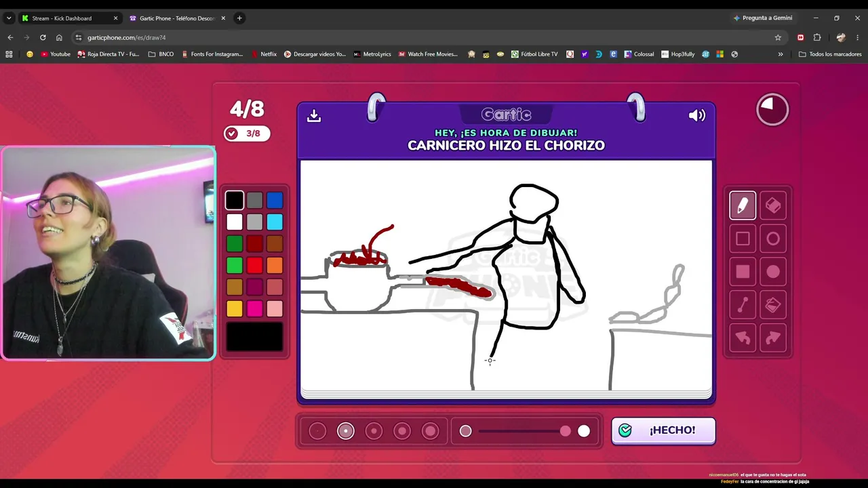Viewport: 868px width, 488px height.
Task: Redo the undone stroke
Action: pos(773,338)
